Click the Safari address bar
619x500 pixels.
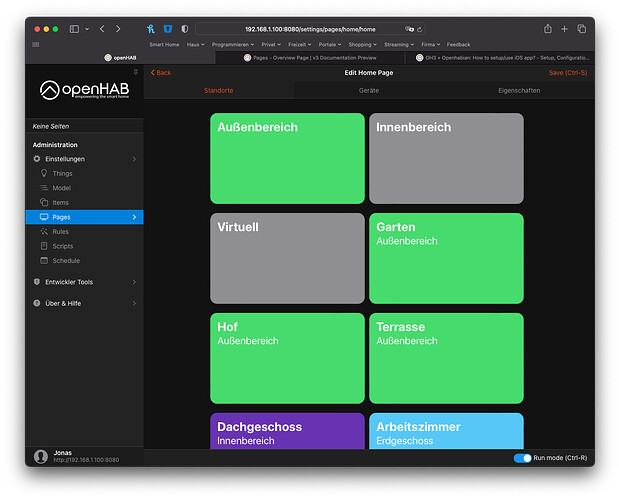tap(310, 29)
